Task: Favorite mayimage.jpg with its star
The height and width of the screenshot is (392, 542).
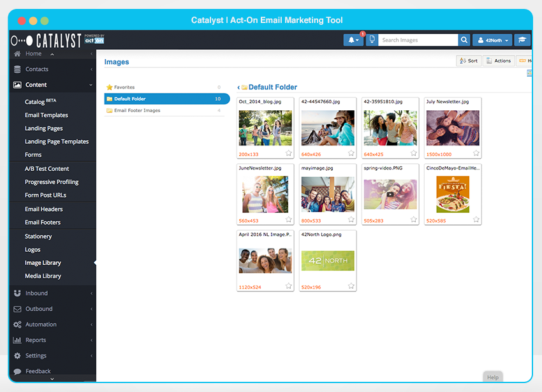Action: pyautogui.click(x=351, y=219)
